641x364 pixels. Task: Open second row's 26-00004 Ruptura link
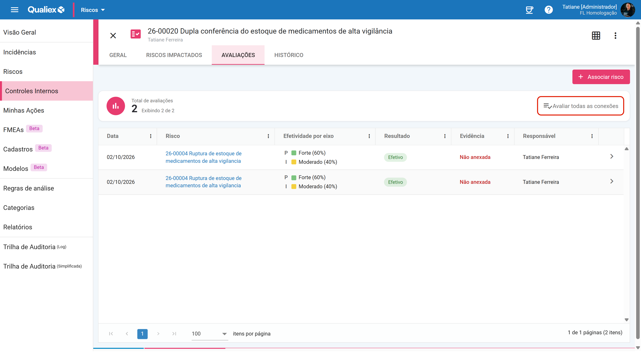[203, 182]
